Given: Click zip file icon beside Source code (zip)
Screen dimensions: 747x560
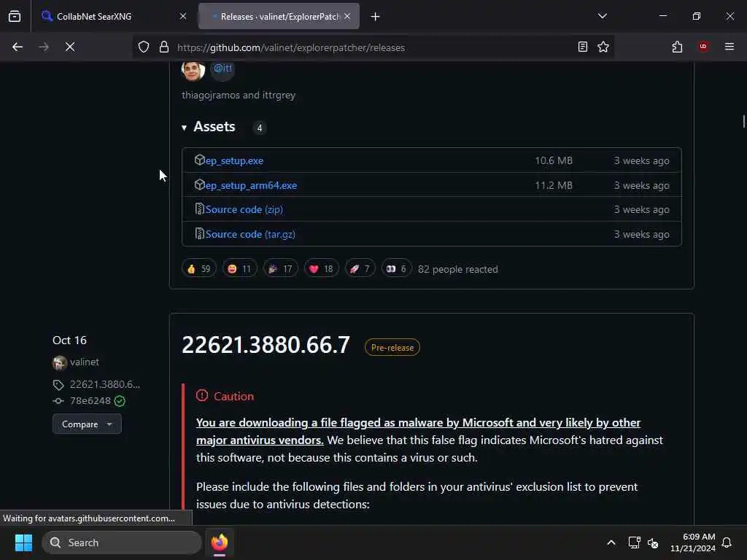Looking at the screenshot, I should point(200,209).
